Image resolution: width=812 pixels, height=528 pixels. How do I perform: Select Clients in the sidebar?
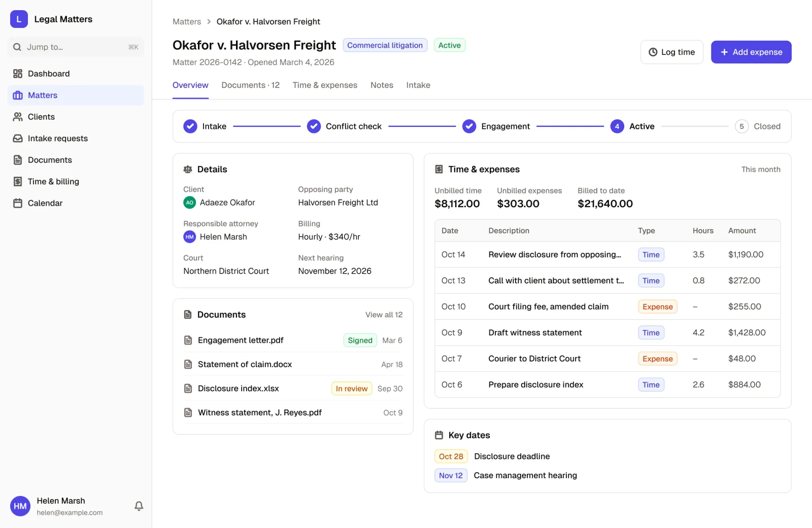click(76, 117)
